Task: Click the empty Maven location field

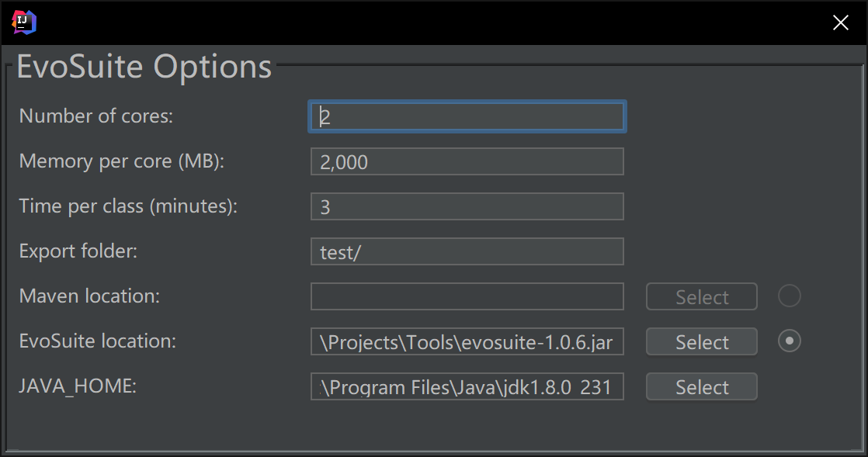Action: [467, 296]
